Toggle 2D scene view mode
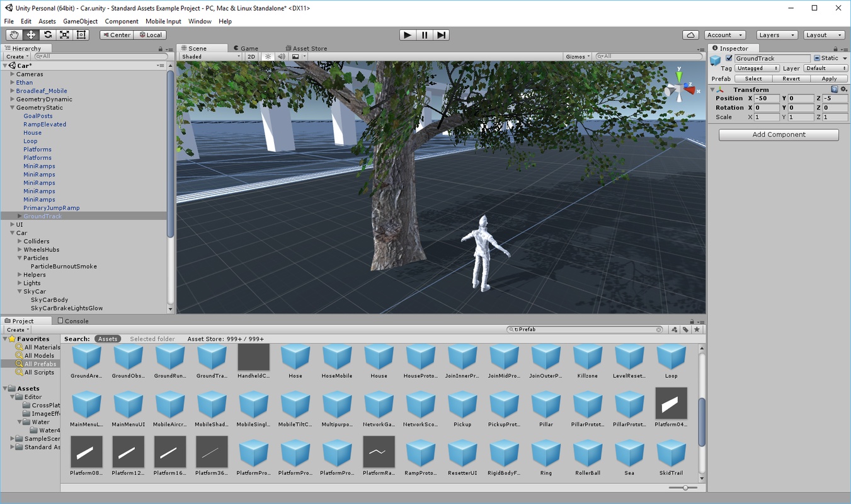 pyautogui.click(x=251, y=57)
